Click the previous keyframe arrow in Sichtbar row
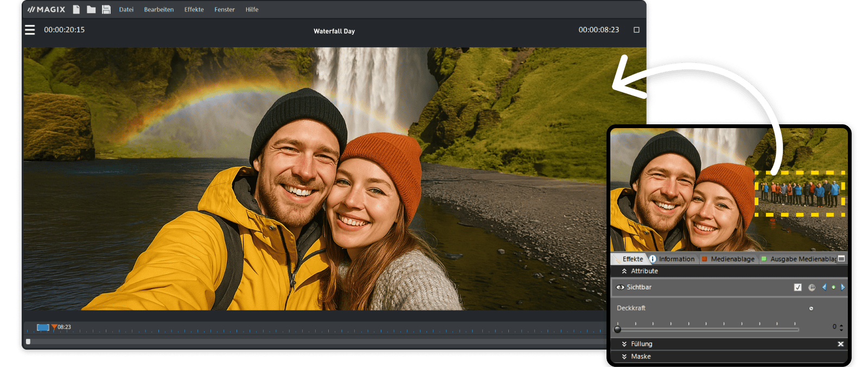The height and width of the screenshot is (367, 868). (824, 287)
